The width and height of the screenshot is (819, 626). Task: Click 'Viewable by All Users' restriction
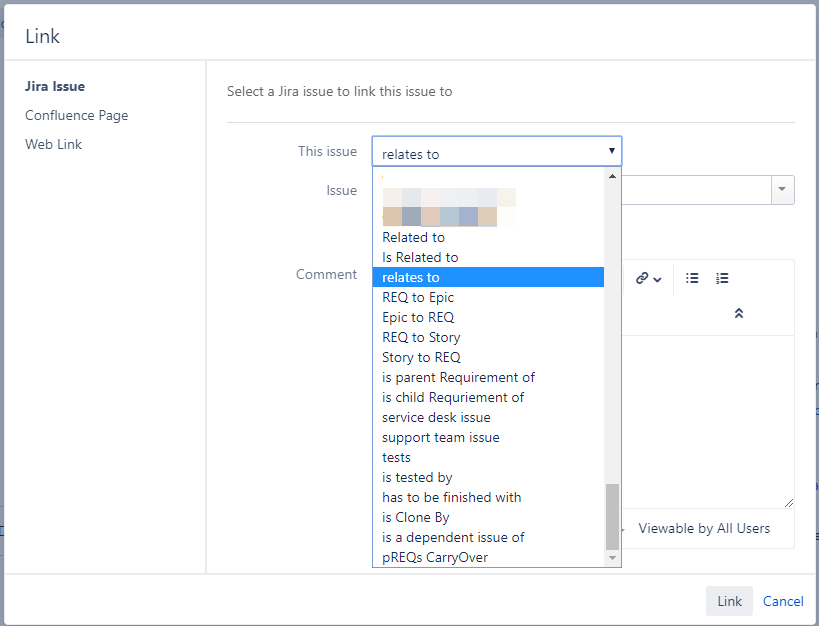[704, 528]
